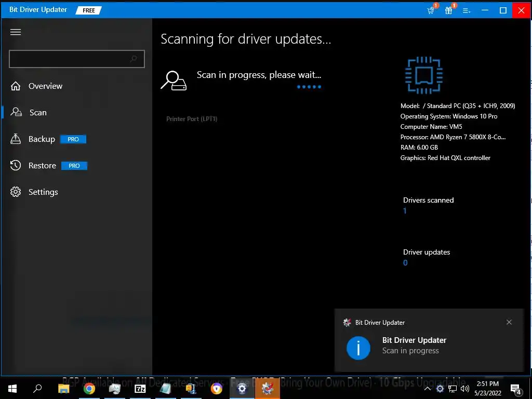Screen dimensions: 532x399
Task: Click the magnifier icon in search box
Action: (x=134, y=59)
